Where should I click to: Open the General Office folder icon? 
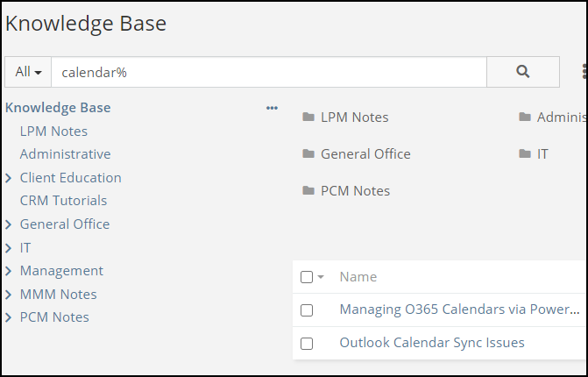coord(308,153)
